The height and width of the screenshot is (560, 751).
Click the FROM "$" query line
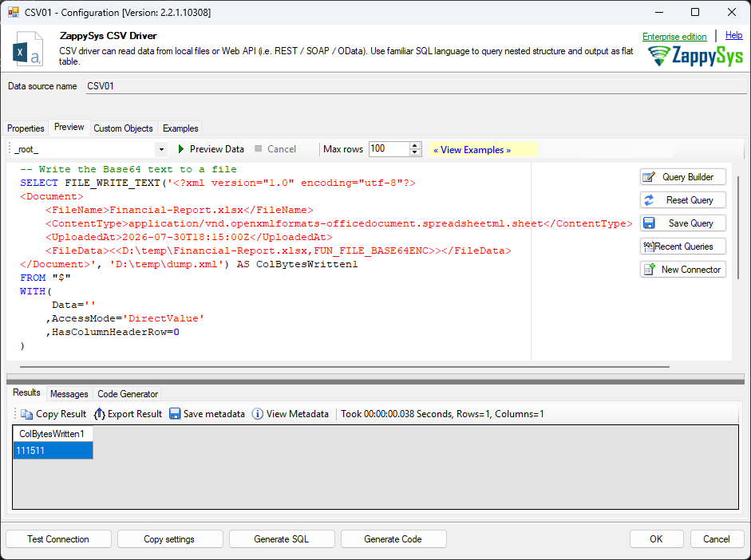click(x=45, y=278)
